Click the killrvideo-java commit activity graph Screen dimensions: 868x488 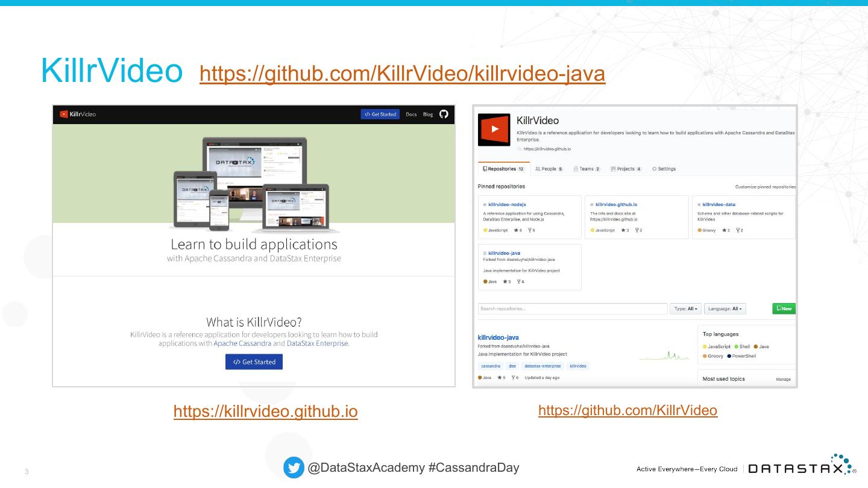[664, 355]
